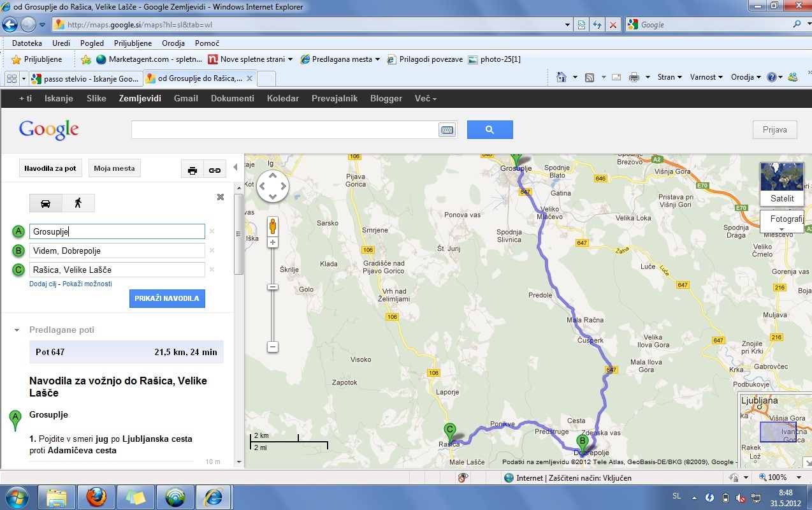Remove destination Rašica, Velike Lašče with its X
Screen dimensions: 812x510
pos(212,270)
